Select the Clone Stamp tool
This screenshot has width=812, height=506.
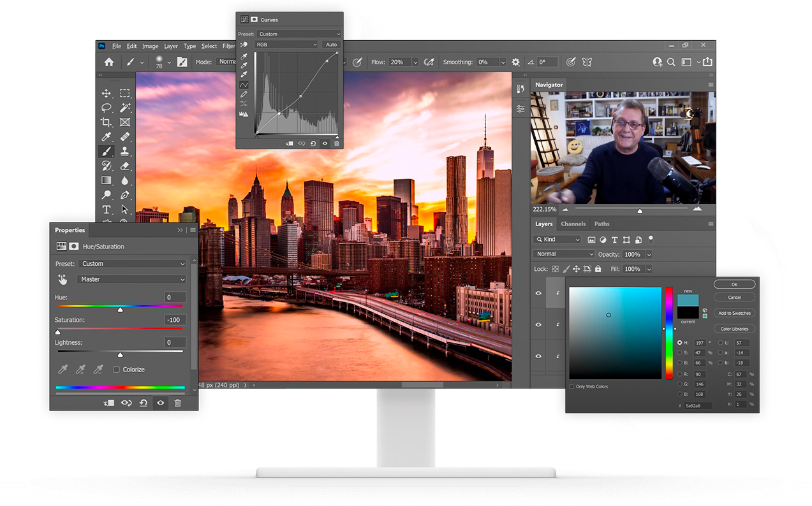pyautogui.click(x=125, y=152)
